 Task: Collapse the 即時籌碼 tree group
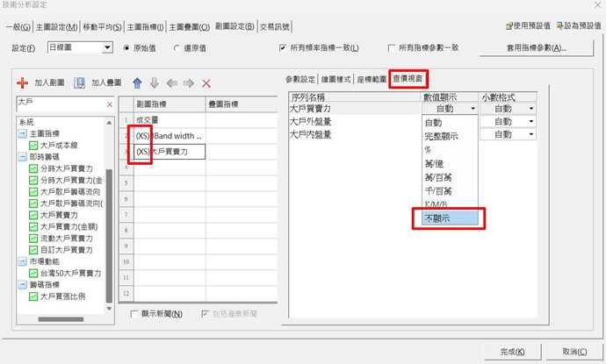21,157
